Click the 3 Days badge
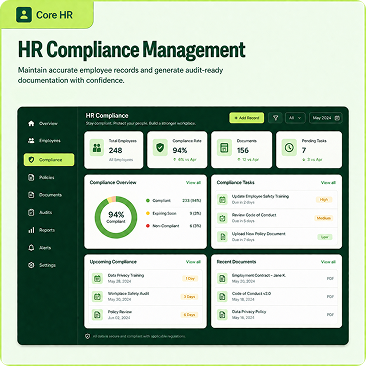Viewport: 366px width, 366px height. [190, 297]
